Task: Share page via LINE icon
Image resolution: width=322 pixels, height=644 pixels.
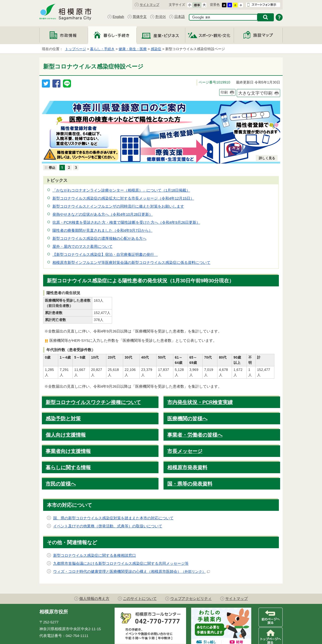Action: pos(67,84)
